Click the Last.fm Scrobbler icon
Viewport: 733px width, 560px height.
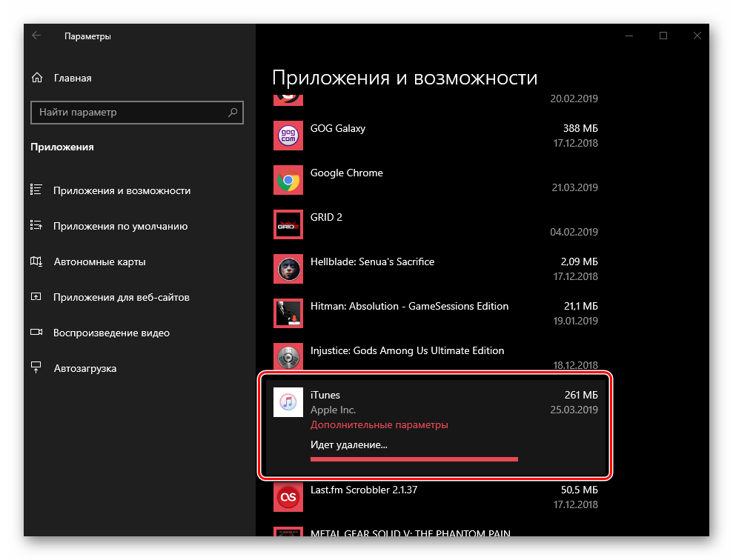coord(288,496)
